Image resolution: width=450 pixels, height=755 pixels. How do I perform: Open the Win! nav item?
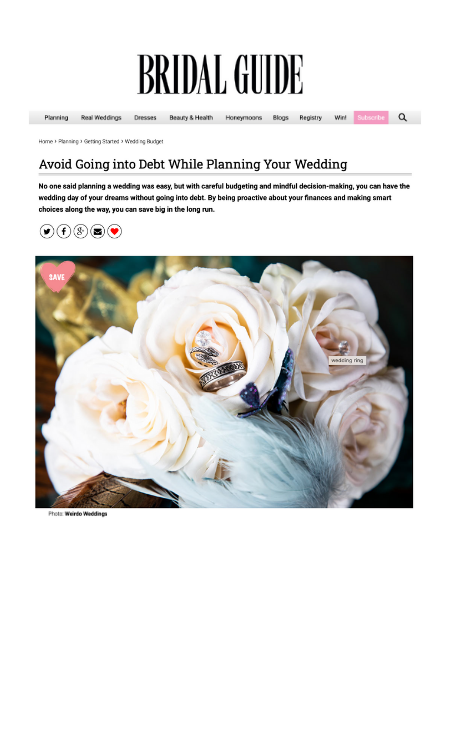tap(340, 117)
